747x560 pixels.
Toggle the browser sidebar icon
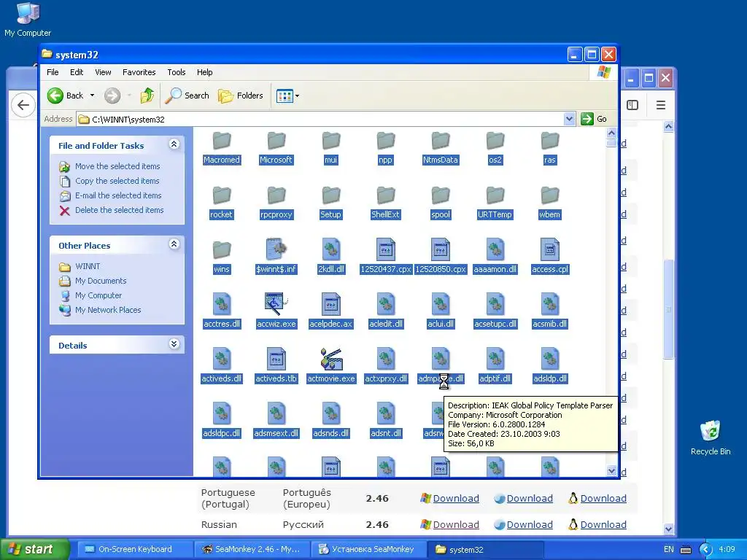(632, 105)
